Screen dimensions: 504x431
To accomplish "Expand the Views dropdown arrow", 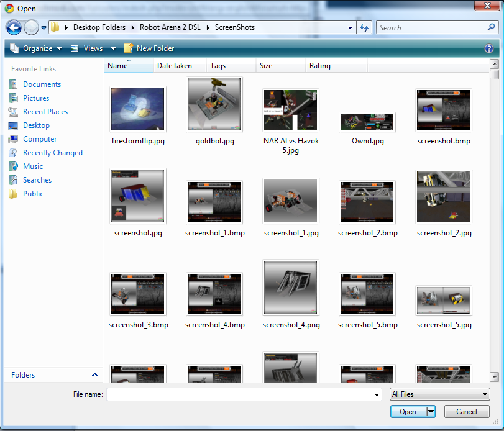I will tap(114, 48).
